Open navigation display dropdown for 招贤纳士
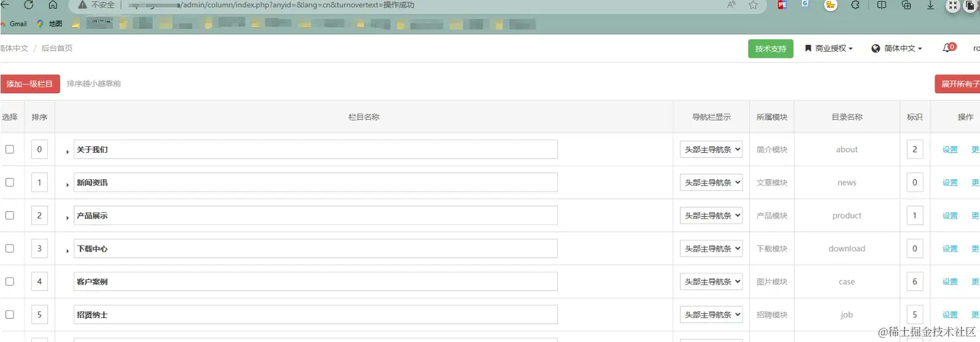980x342 pixels. tap(711, 314)
